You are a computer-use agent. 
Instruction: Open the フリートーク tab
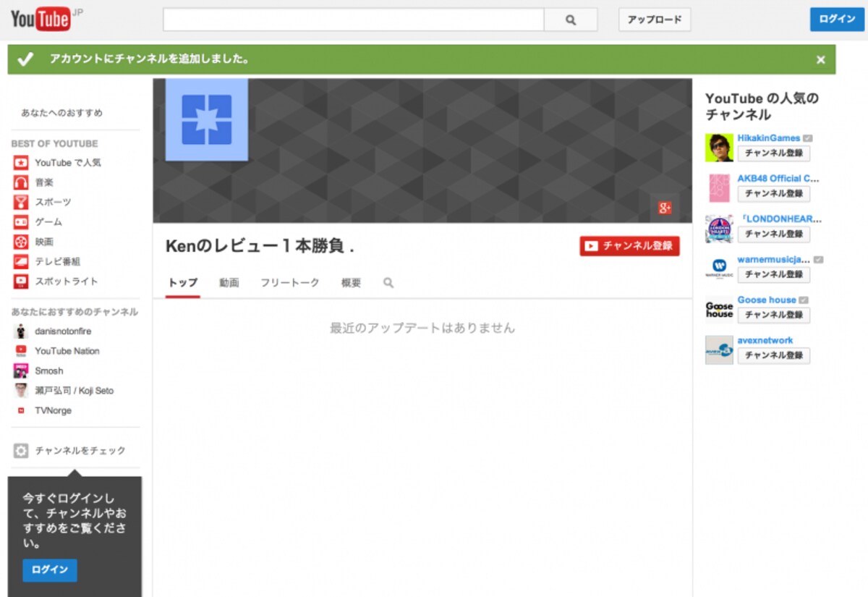[x=290, y=283]
